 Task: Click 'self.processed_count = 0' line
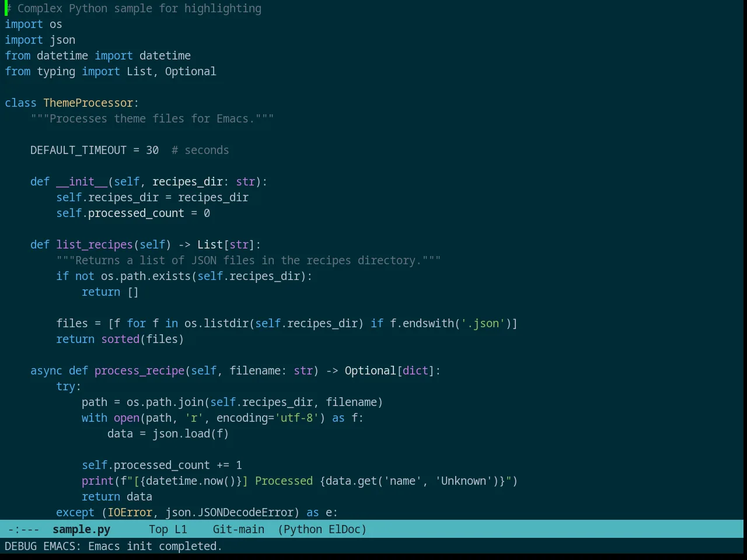pyautogui.click(x=133, y=213)
